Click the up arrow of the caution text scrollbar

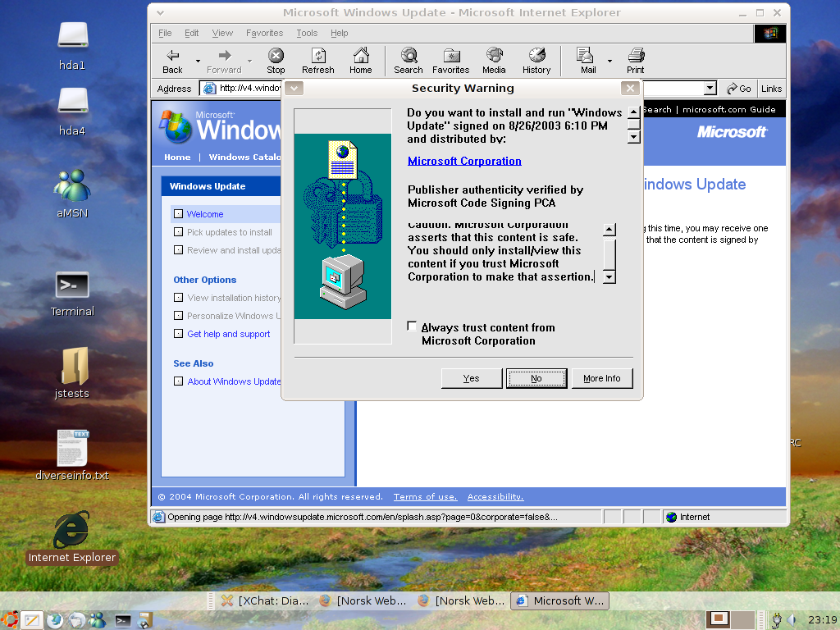coord(609,230)
